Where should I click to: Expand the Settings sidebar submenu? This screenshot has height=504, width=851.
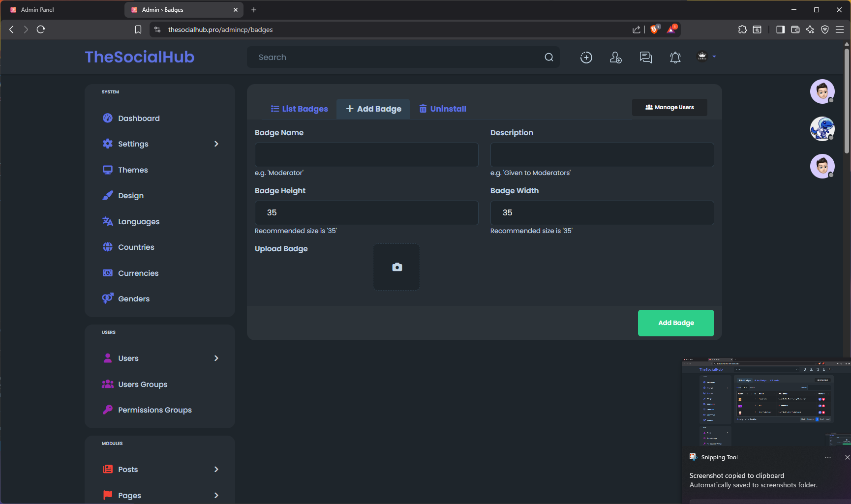[x=216, y=144]
